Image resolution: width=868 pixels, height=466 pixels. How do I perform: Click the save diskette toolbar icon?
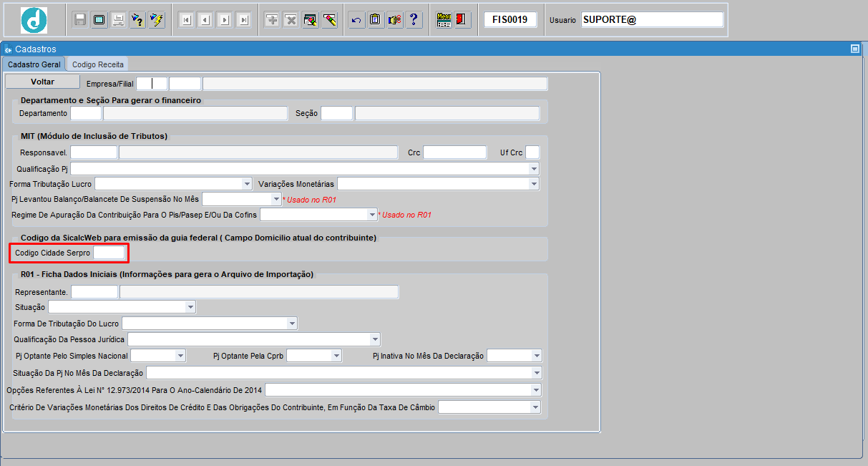(x=80, y=20)
